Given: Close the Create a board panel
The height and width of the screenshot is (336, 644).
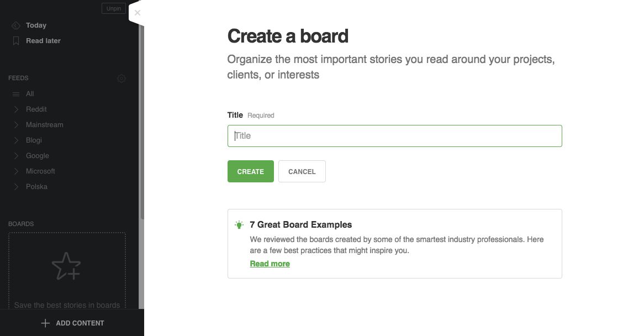Looking at the screenshot, I should click(x=138, y=13).
